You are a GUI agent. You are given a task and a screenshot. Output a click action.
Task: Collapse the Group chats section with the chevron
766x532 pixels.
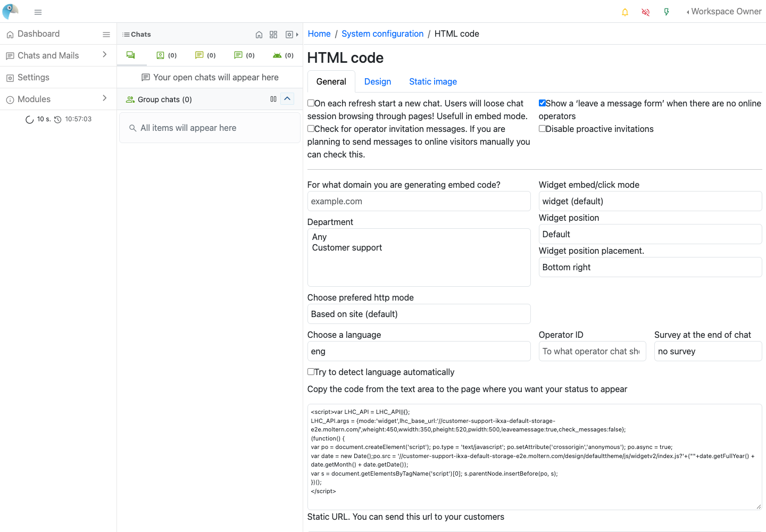click(x=287, y=99)
